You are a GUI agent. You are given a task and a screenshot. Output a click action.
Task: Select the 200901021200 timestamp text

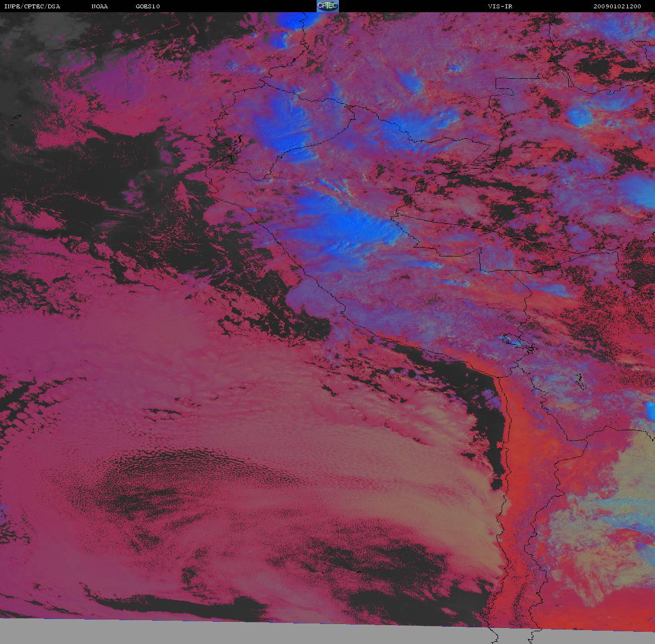point(617,6)
